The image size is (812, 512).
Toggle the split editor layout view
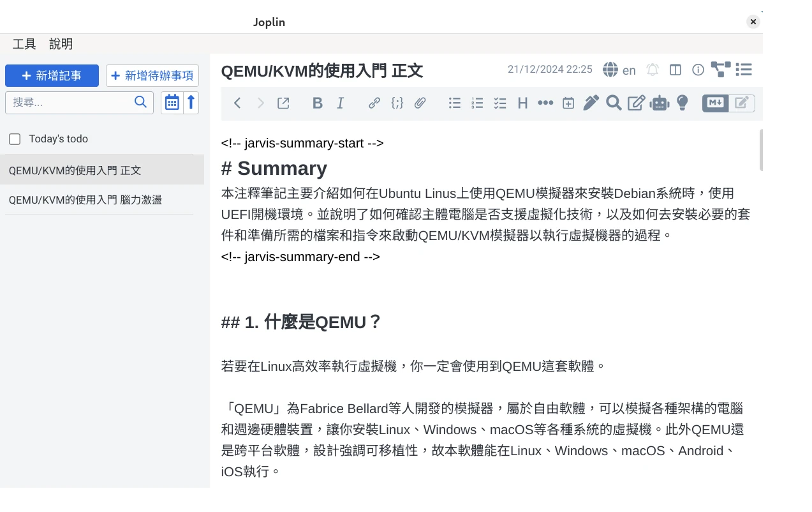[x=675, y=70]
